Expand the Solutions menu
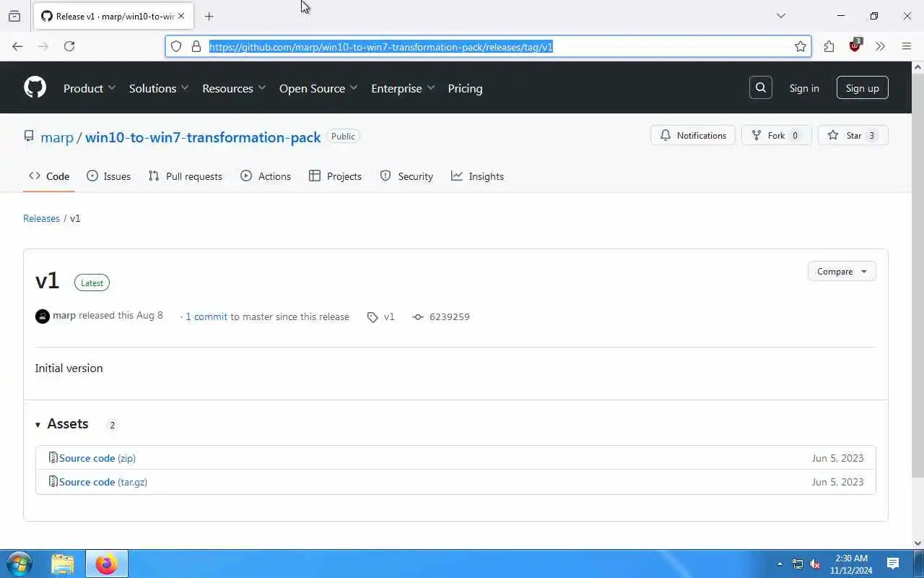This screenshot has width=924, height=578. pos(159,88)
